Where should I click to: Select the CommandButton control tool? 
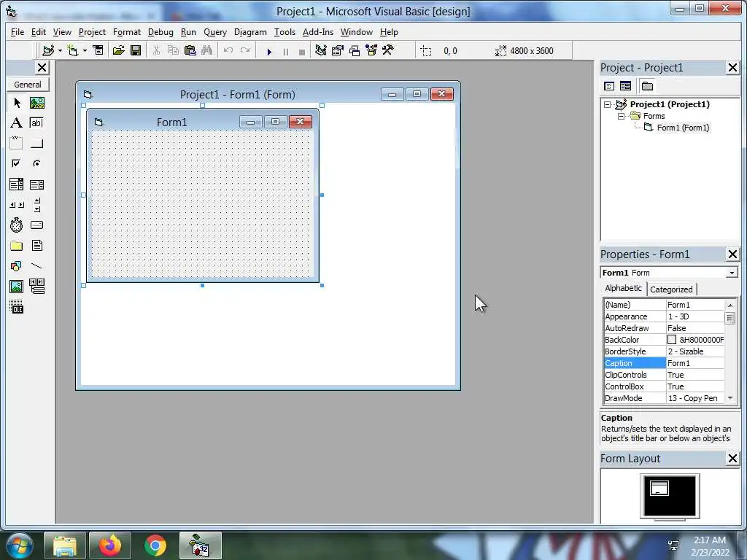click(36, 144)
